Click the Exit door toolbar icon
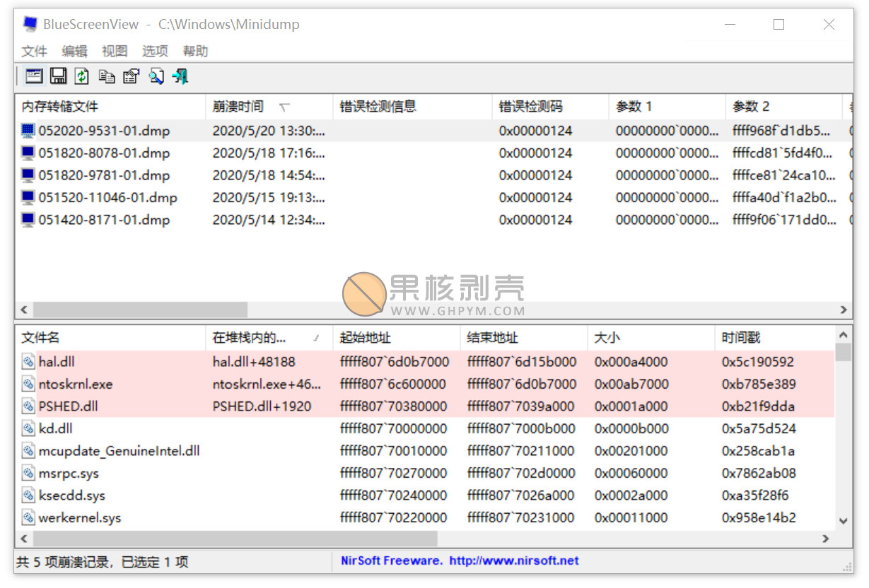 (180, 76)
